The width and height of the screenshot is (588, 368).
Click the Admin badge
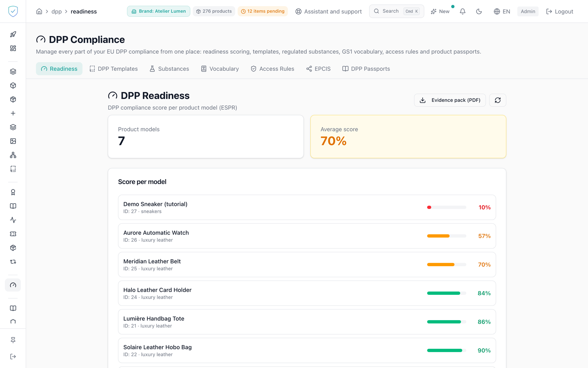[x=528, y=11]
